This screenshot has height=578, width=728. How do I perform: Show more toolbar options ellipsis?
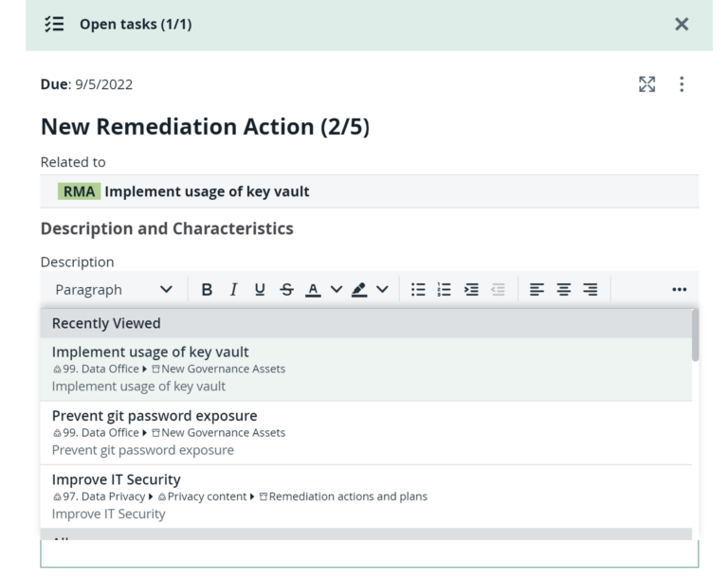679,290
